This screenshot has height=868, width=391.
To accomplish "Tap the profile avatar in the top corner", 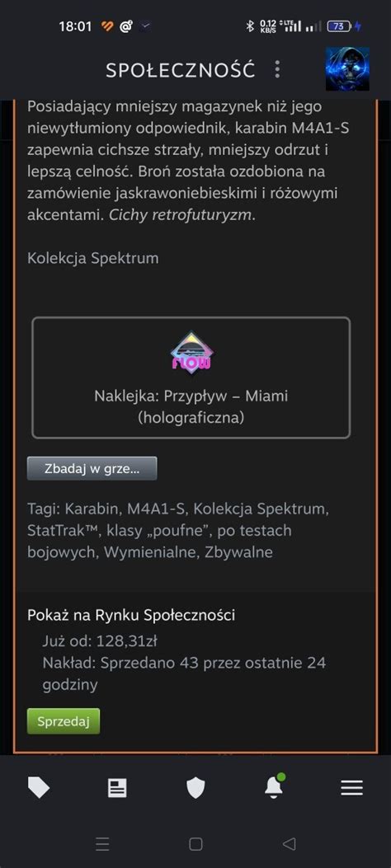I will pos(347,69).
